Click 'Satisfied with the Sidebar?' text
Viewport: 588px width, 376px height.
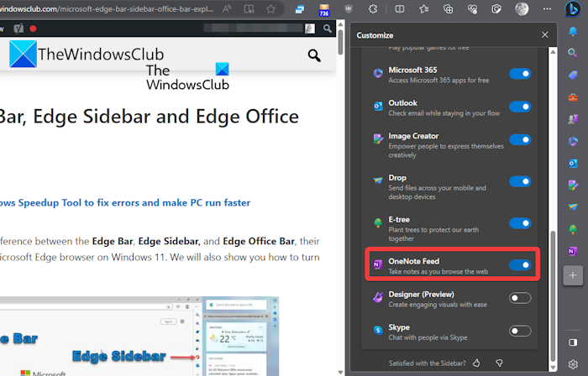click(427, 363)
